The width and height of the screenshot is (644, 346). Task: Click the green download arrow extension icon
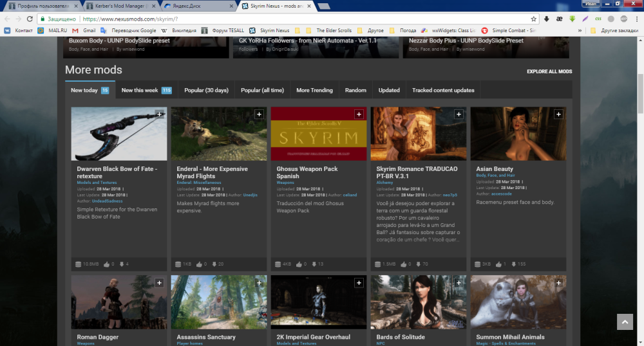pos(572,19)
